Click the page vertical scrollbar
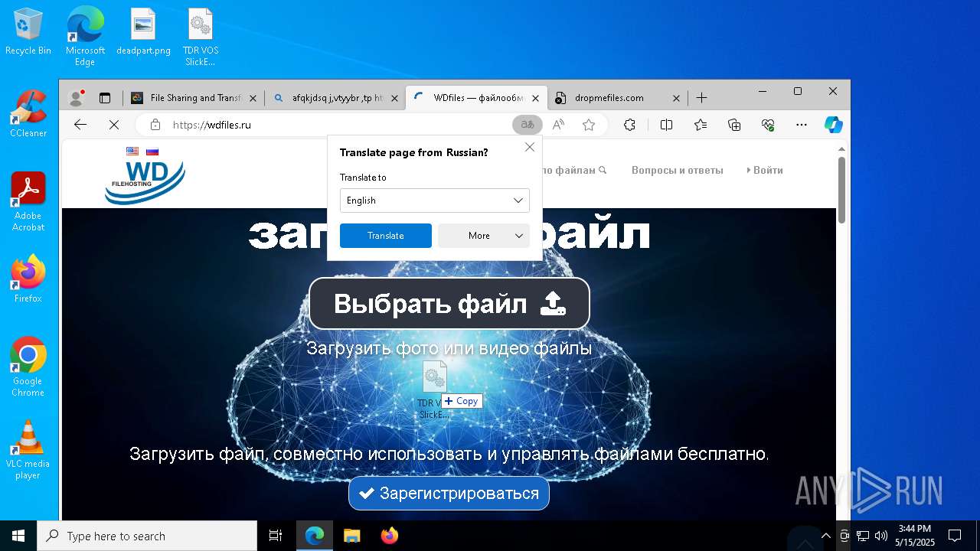The height and width of the screenshot is (551, 980). [841, 190]
